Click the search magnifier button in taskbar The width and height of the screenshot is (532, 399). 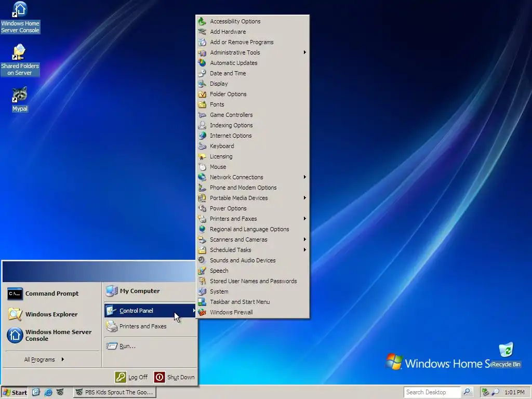[x=467, y=392]
